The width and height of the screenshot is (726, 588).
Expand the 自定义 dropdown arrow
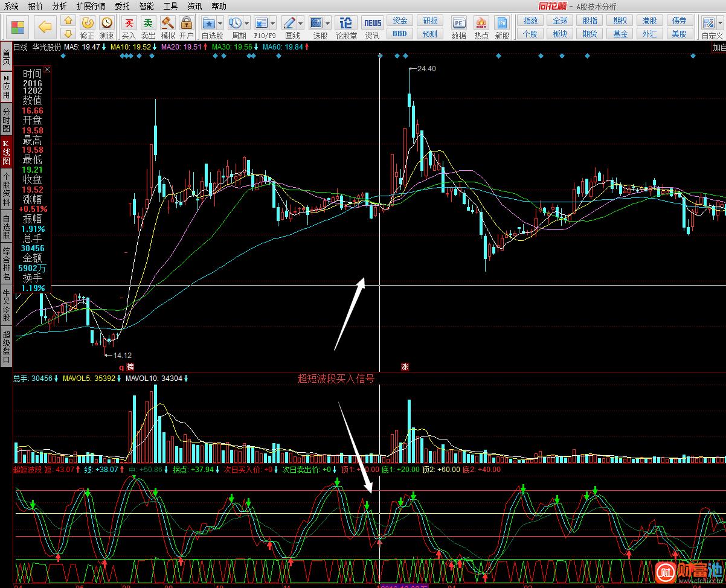coord(719,24)
